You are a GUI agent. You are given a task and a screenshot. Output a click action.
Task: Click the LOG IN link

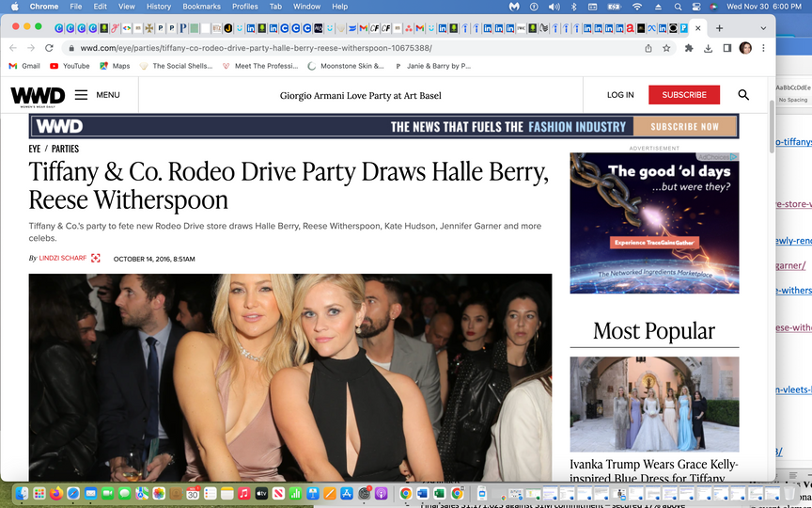point(620,95)
